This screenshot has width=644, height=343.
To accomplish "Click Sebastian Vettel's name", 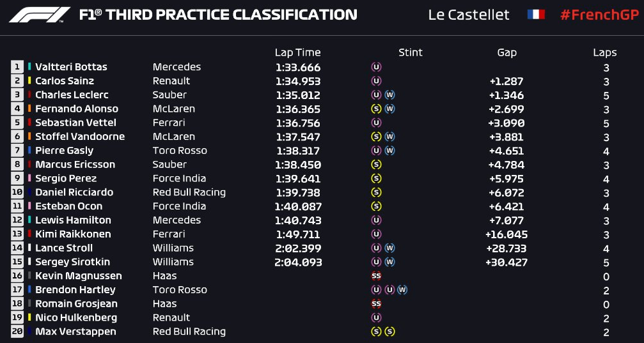I will point(75,123).
